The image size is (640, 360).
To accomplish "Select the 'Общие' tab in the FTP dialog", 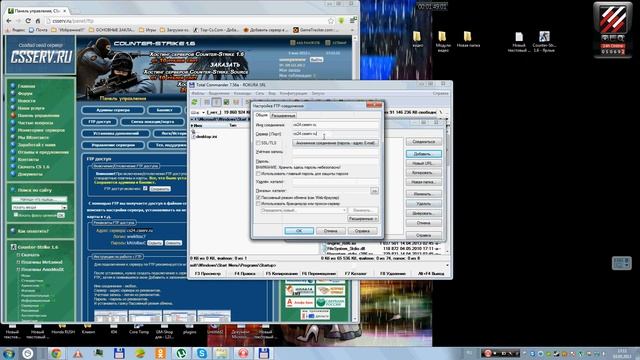I will (x=262, y=115).
